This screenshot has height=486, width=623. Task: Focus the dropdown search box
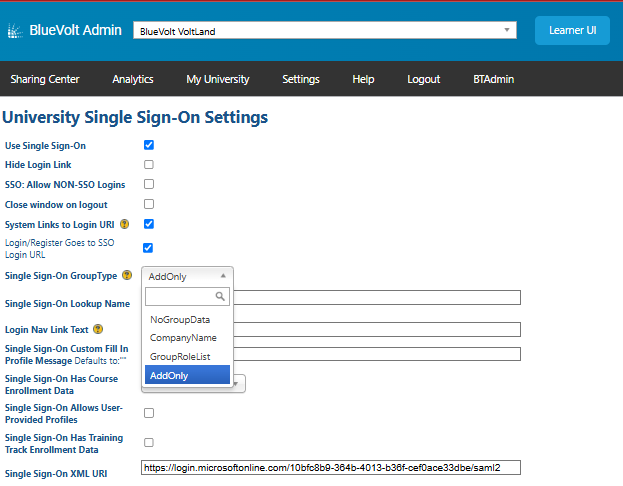[187, 296]
